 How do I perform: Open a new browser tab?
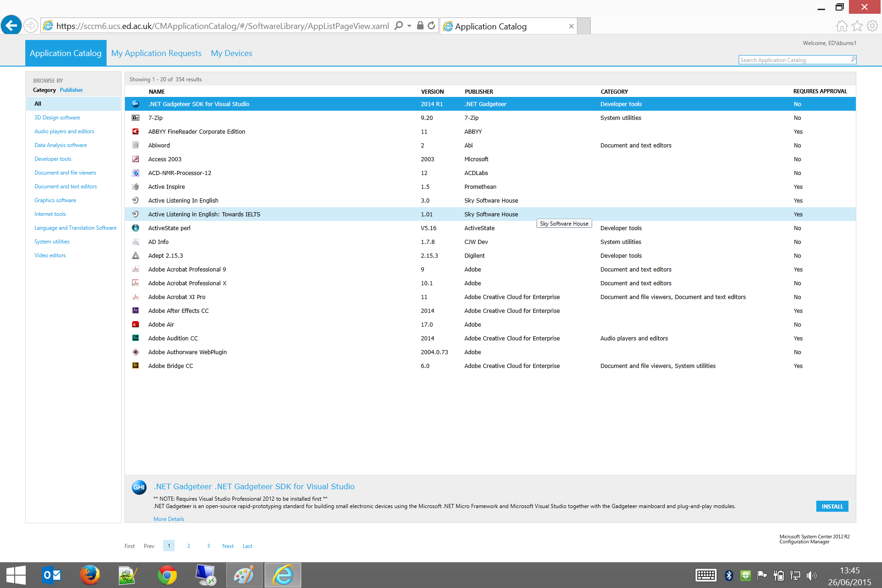tap(584, 26)
